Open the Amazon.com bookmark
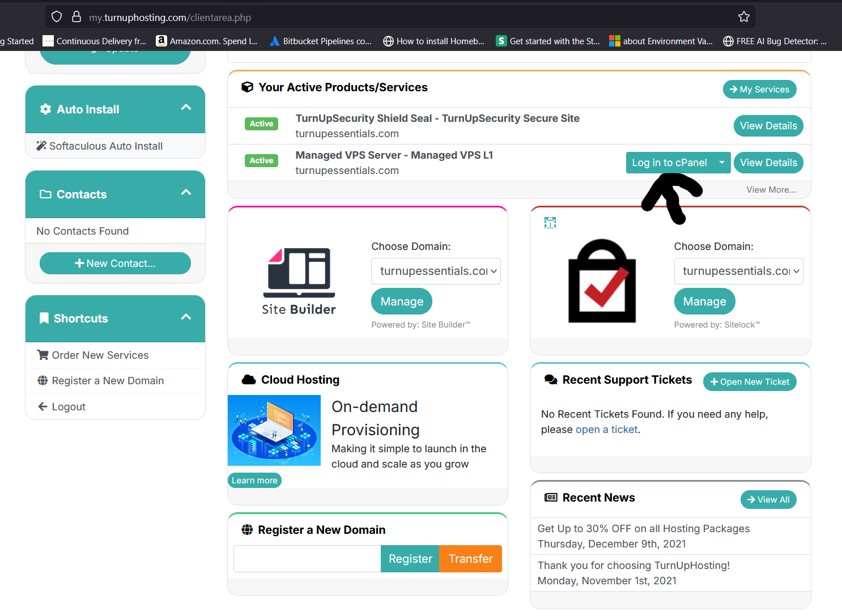The image size is (842, 616). 207,41
